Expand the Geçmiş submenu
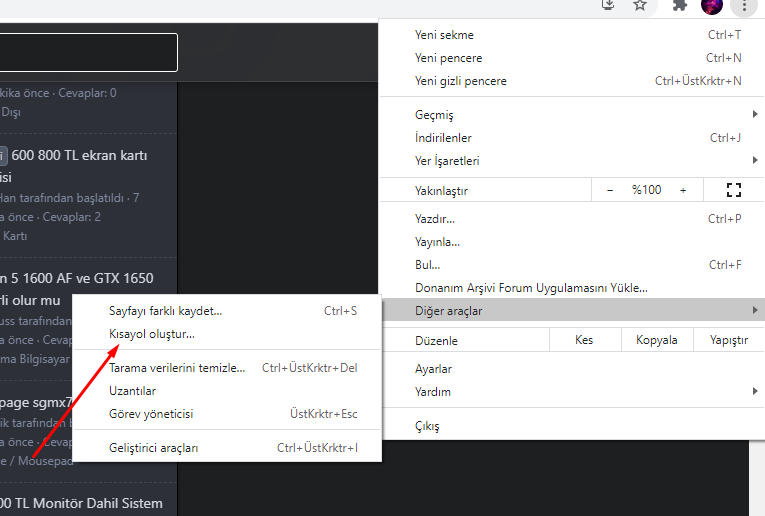765x516 pixels. (x=572, y=115)
